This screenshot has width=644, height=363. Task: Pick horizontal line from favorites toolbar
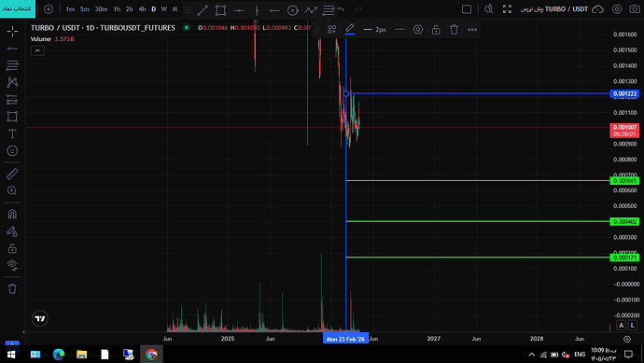coord(239,10)
